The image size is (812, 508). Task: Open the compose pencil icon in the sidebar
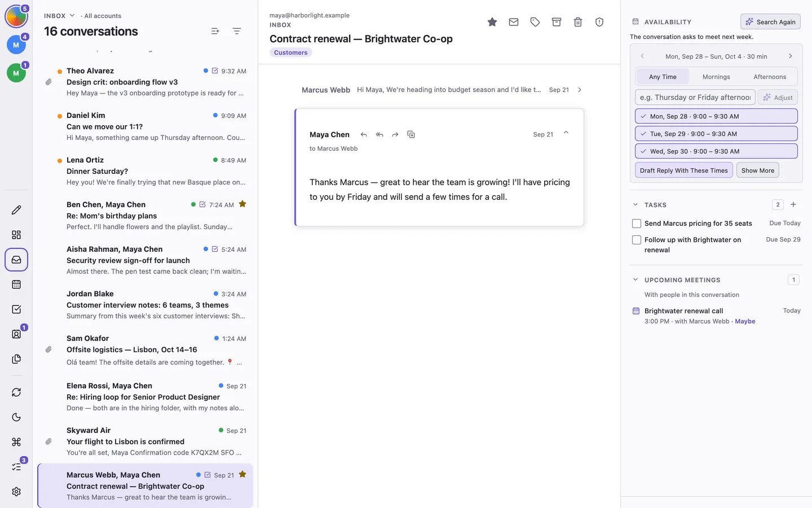pos(16,210)
